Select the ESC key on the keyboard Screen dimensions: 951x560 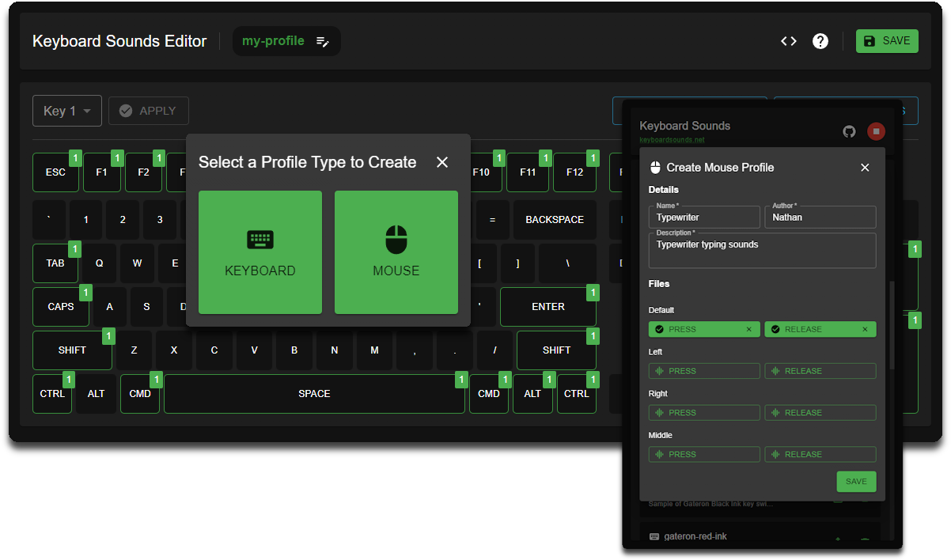pos(55,172)
